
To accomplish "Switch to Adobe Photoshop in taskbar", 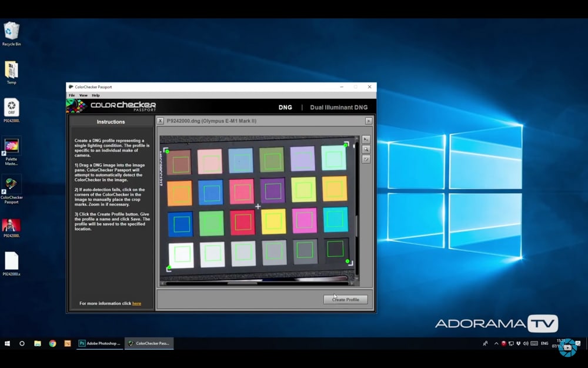I will pyautogui.click(x=100, y=343).
